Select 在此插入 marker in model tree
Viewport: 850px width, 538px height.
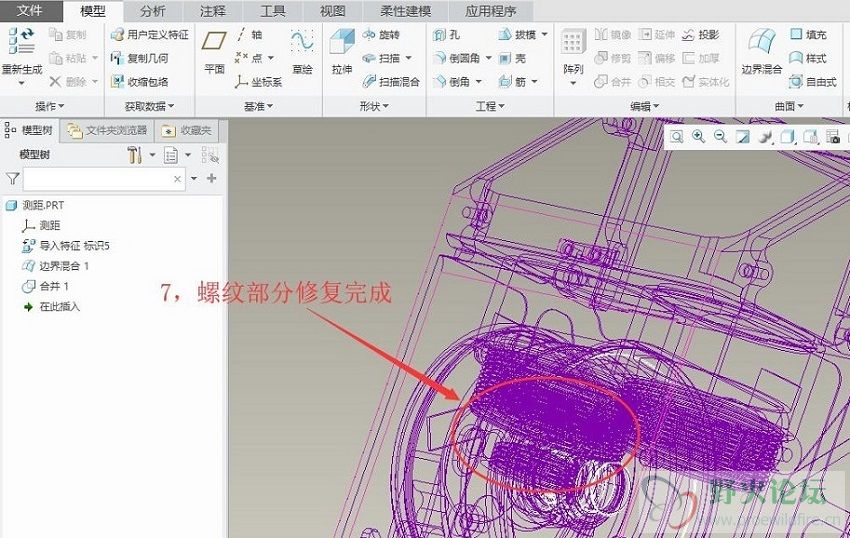(x=51, y=306)
